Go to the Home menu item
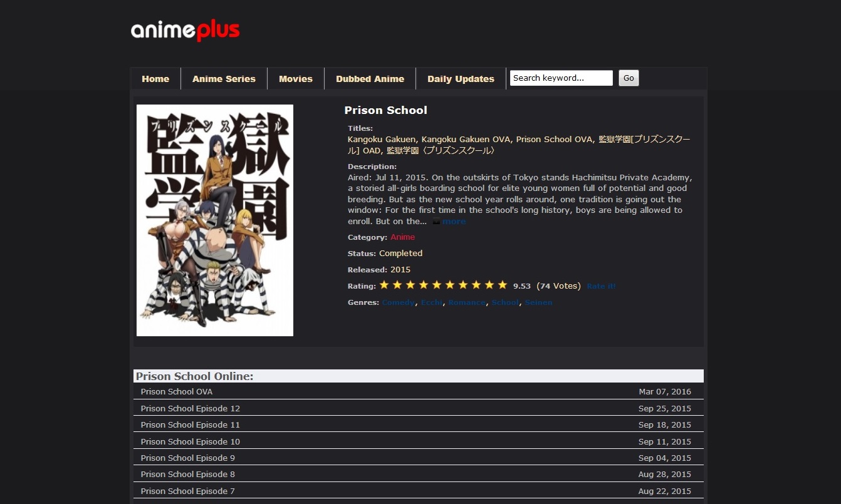Image resolution: width=841 pixels, height=504 pixels. coord(155,79)
